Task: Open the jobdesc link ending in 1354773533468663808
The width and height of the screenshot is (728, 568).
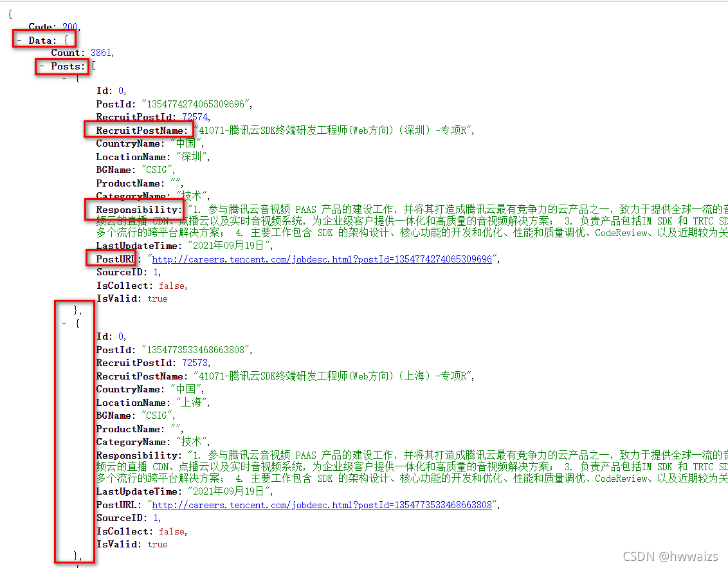Action: coord(322,505)
